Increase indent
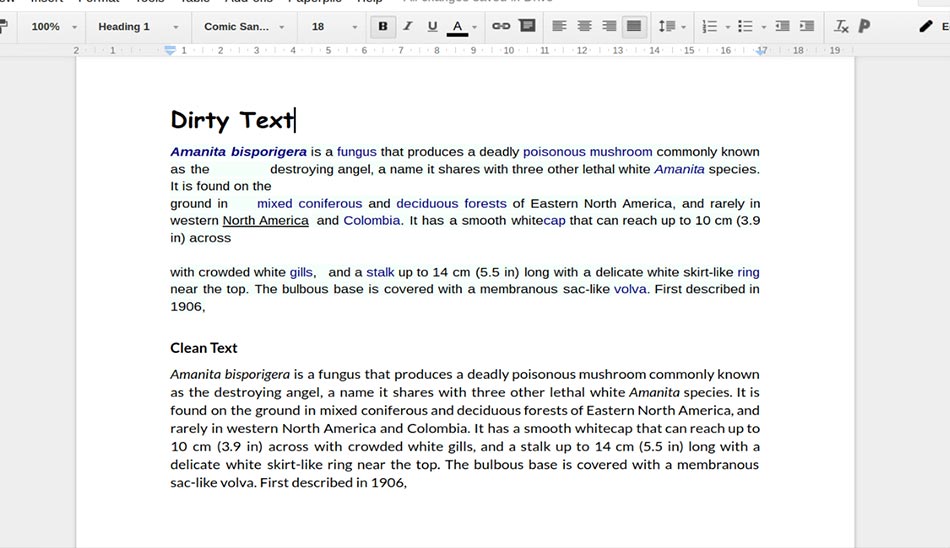 (x=807, y=26)
